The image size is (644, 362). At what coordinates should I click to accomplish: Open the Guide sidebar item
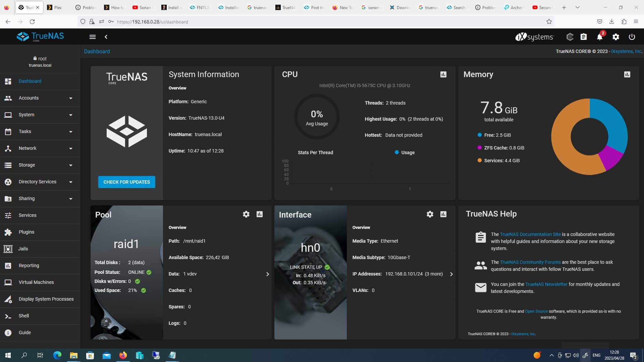point(40,333)
